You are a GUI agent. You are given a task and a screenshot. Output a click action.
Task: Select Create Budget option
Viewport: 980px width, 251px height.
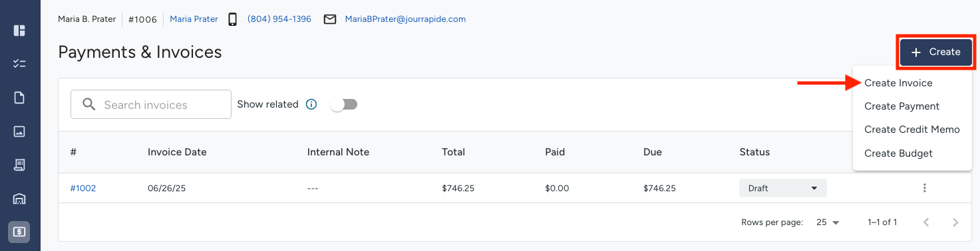[898, 153]
